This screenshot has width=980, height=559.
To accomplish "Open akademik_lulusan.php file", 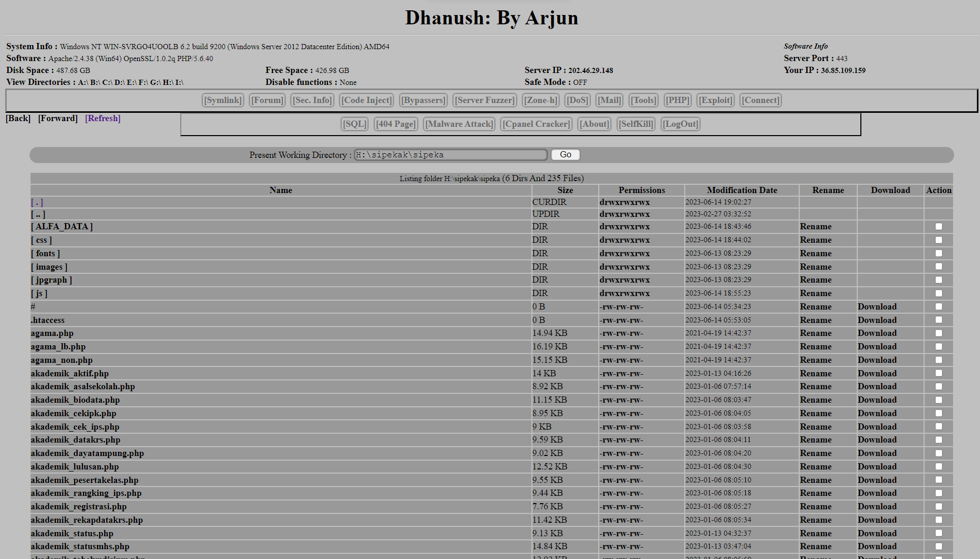I will pos(75,467).
